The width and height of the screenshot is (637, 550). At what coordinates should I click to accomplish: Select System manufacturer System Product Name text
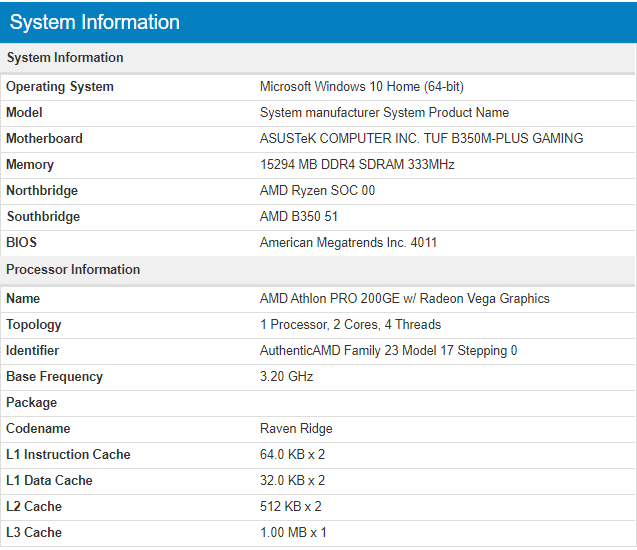tap(384, 113)
